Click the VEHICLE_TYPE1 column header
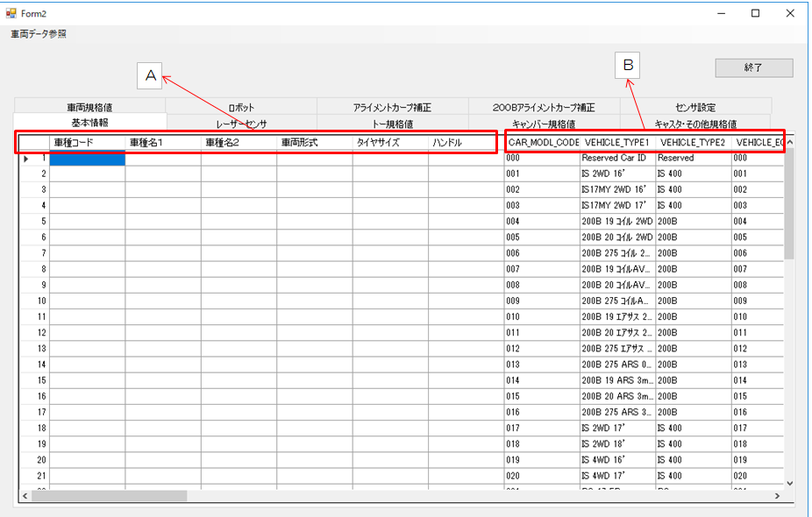Image resolution: width=812 pixels, height=517 pixels. click(x=617, y=142)
